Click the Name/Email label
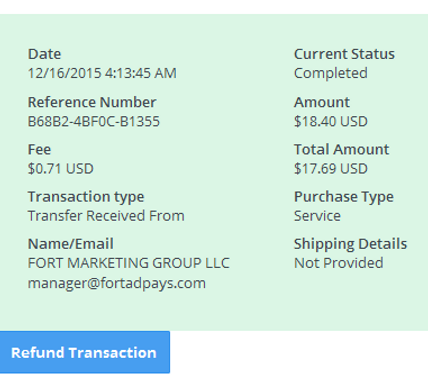This screenshot has height=391, width=428. tap(71, 244)
